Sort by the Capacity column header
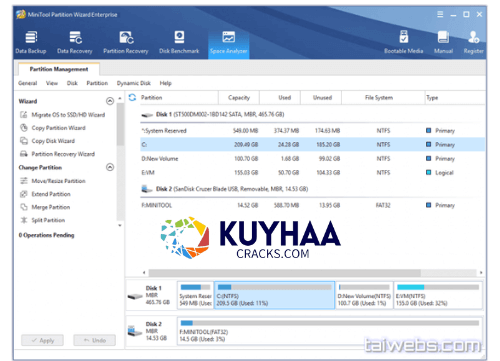This screenshot has width=500, height=361. click(239, 97)
